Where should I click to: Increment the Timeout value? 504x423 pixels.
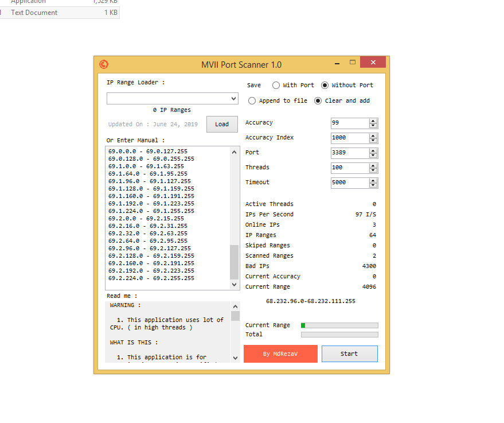(x=374, y=180)
